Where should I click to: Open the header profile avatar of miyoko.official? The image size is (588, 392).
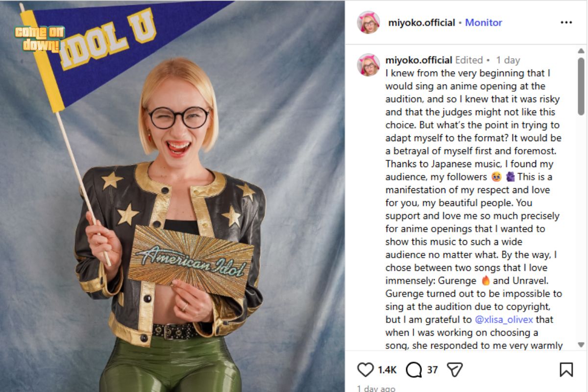click(x=368, y=23)
